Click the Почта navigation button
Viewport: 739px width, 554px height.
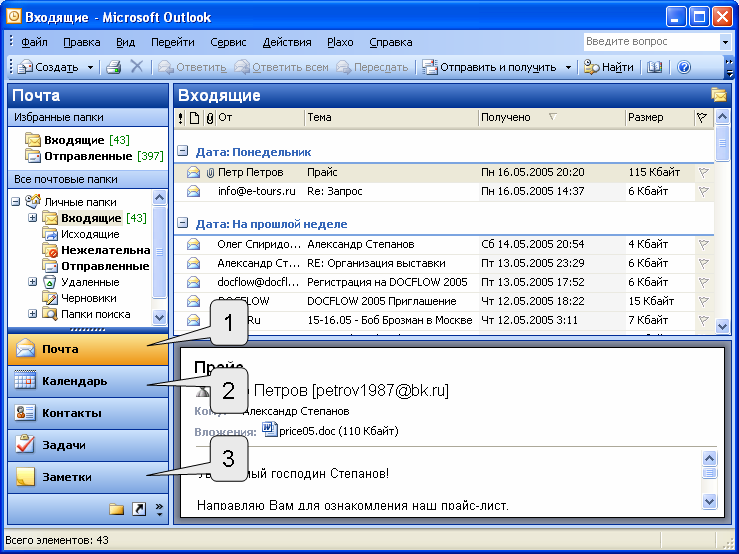(x=88, y=349)
